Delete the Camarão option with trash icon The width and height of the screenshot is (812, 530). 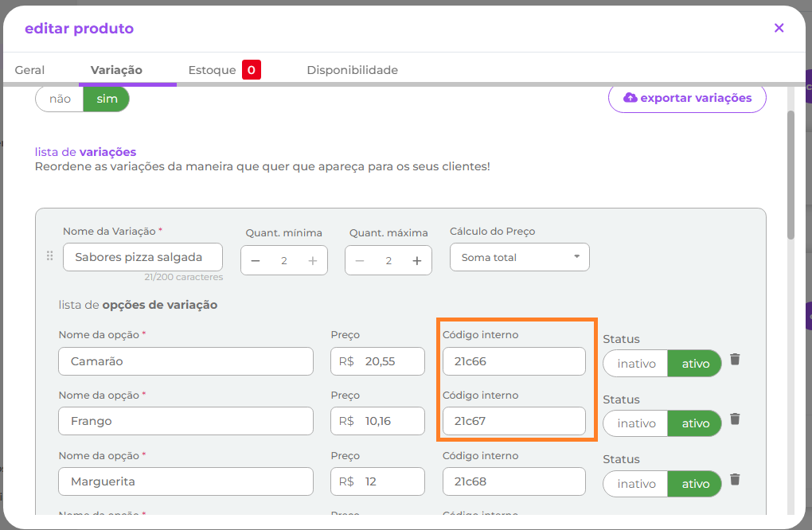(735, 360)
